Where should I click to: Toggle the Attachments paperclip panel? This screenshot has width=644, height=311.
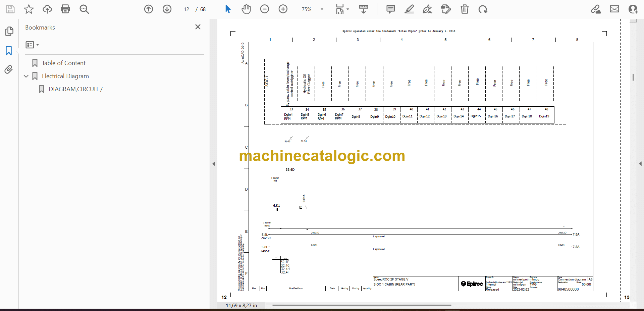[9, 69]
